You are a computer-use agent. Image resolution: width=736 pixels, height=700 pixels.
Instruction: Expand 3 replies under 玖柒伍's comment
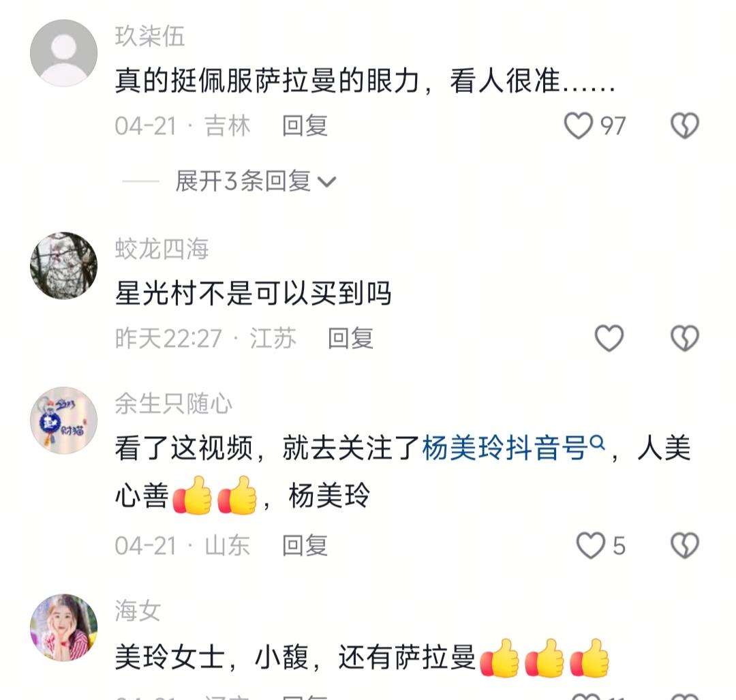(x=256, y=181)
